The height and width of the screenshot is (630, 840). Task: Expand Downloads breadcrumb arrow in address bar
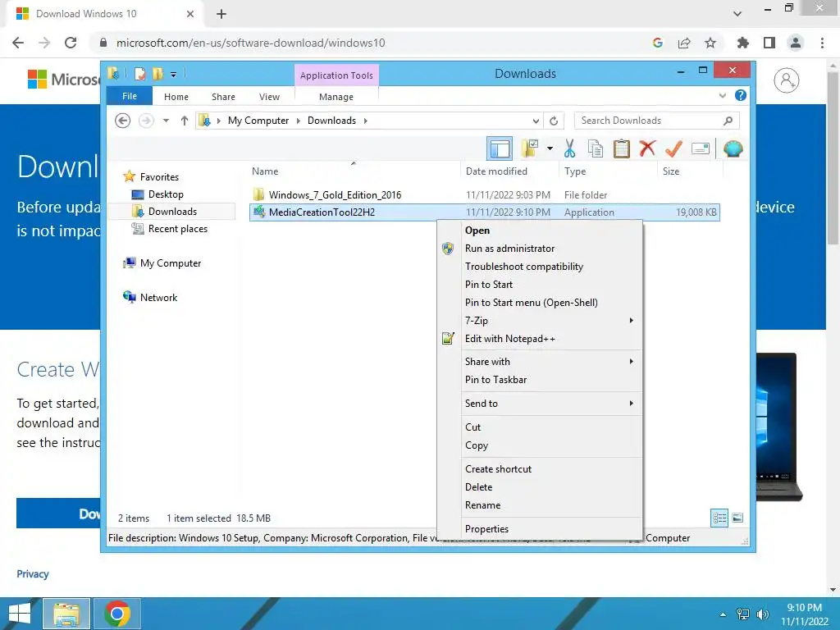[x=365, y=121]
